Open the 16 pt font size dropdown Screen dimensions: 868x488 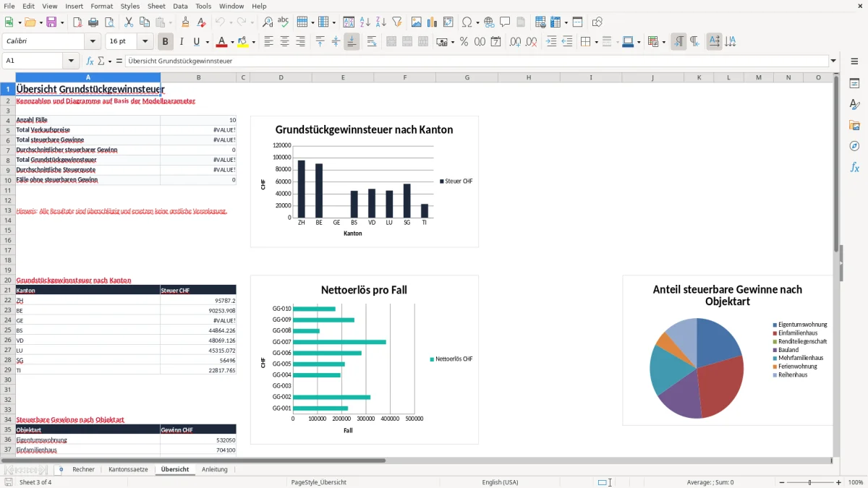(145, 42)
